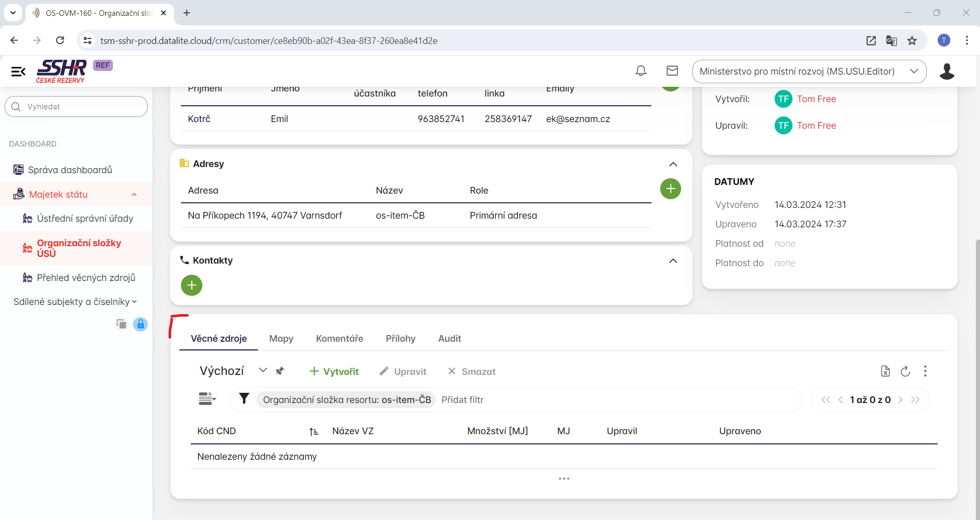Switch to the Mapy tab
980x520 pixels.
pyautogui.click(x=281, y=339)
